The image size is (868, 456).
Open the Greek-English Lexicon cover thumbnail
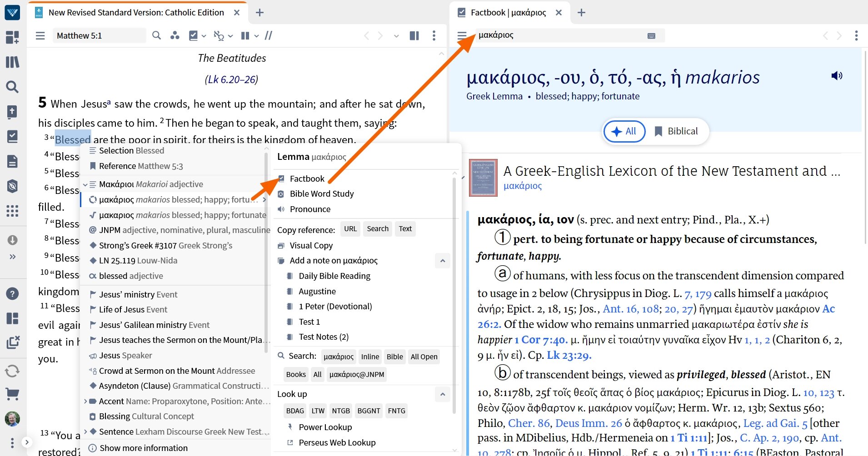point(483,178)
